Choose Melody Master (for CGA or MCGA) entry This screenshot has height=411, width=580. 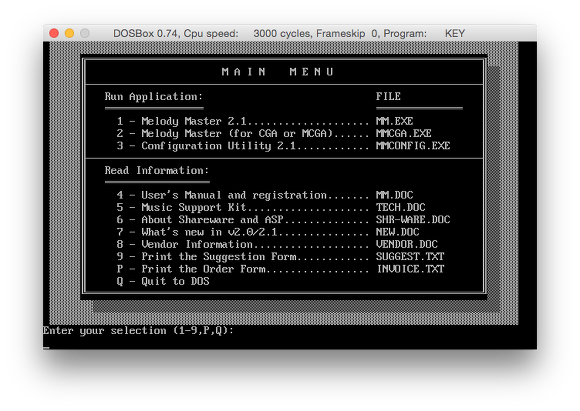(274, 133)
